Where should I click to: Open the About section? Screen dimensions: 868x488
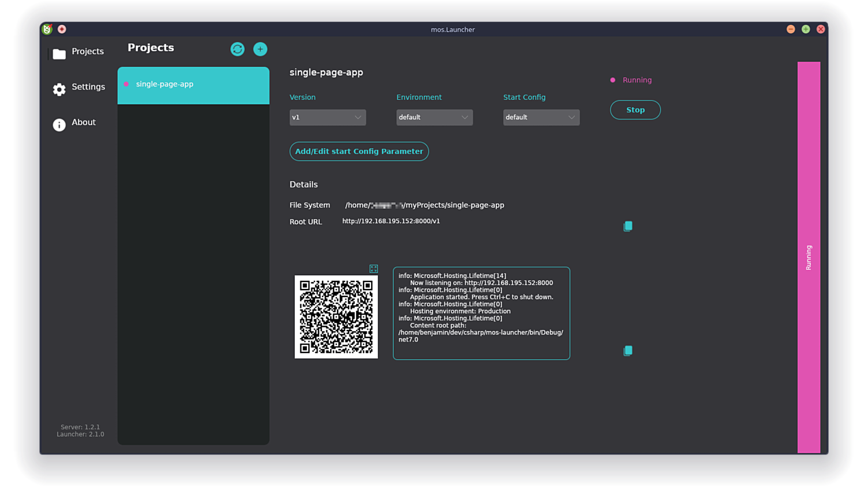pos(83,122)
